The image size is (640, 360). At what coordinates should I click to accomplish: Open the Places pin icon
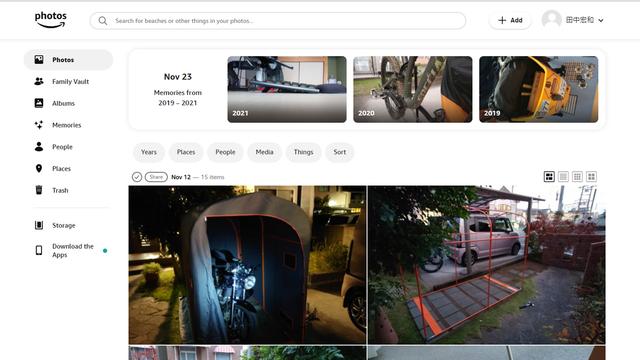tap(39, 169)
